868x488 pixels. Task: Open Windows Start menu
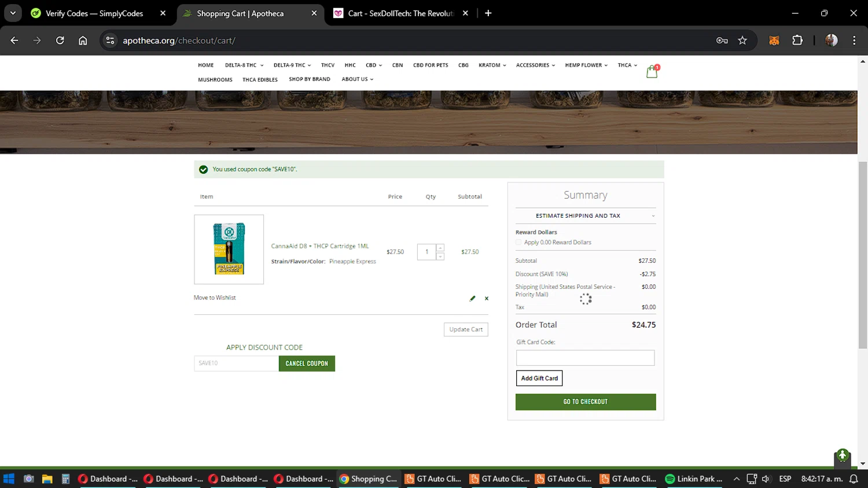[x=9, y=479]
